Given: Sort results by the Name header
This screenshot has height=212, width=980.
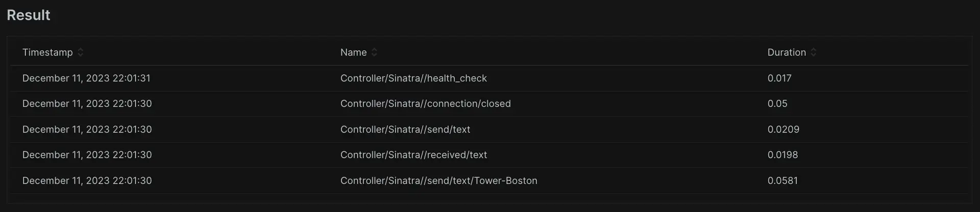Looking at the screenshot, I should click(x=353, y=52).
